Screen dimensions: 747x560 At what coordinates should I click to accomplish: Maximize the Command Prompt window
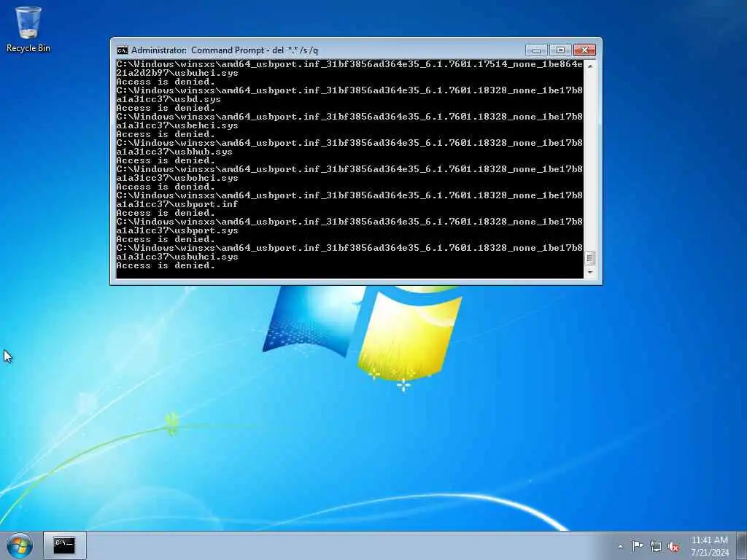560,50
